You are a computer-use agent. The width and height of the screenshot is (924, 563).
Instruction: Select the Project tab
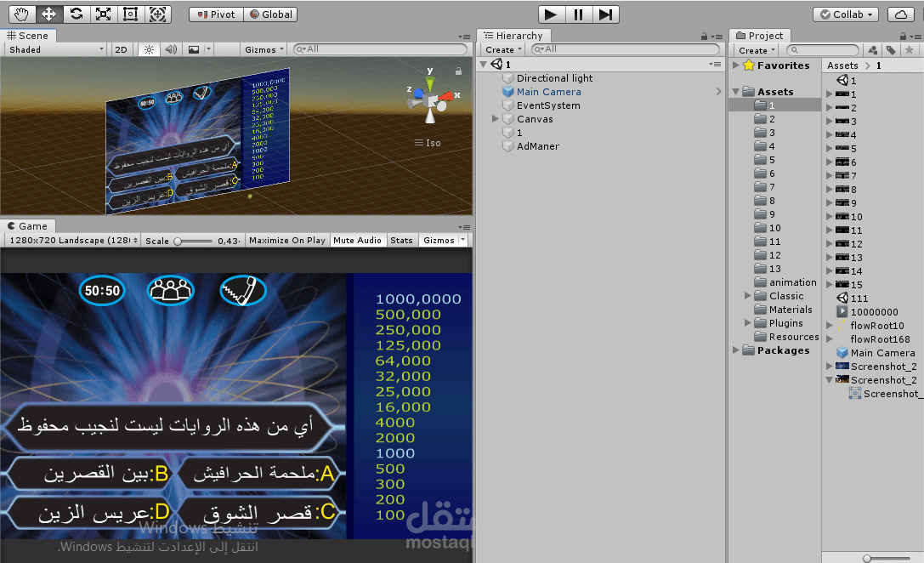[x=760, y=36]
